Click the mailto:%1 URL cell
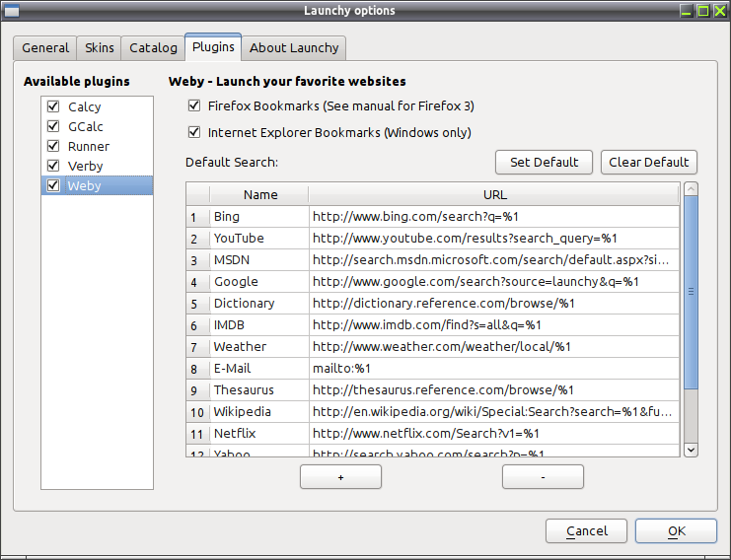This screenshot has height=560, width=731. (x=494, y=368)
